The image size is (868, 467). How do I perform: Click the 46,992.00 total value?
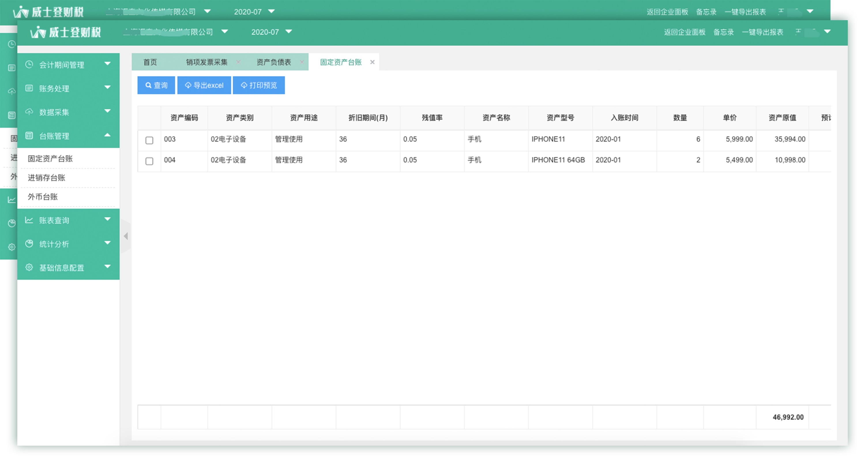tap(788, 417)
